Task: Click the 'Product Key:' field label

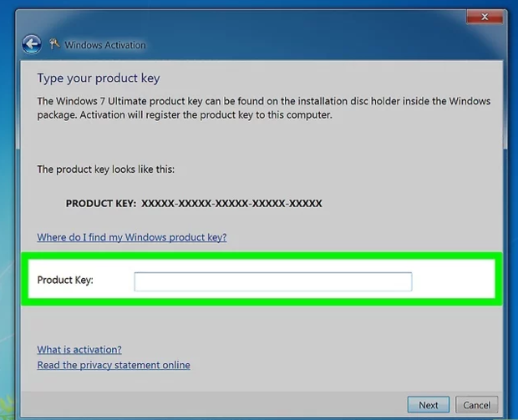Action: [65, 281]
